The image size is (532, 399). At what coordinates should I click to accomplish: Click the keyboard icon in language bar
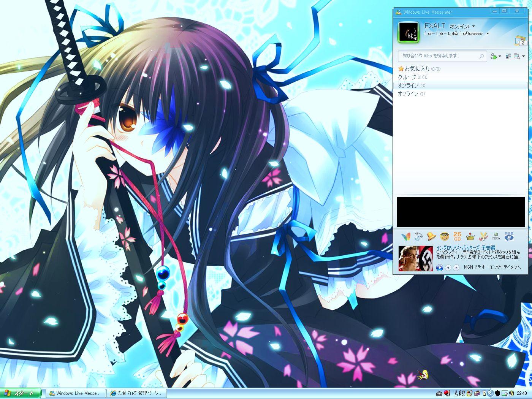point(440,393)
